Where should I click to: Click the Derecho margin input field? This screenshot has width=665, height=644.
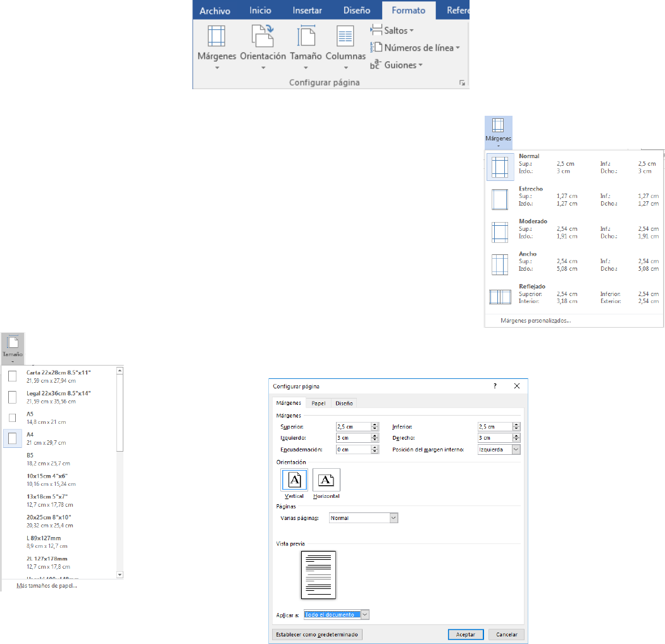pos(495,438)
